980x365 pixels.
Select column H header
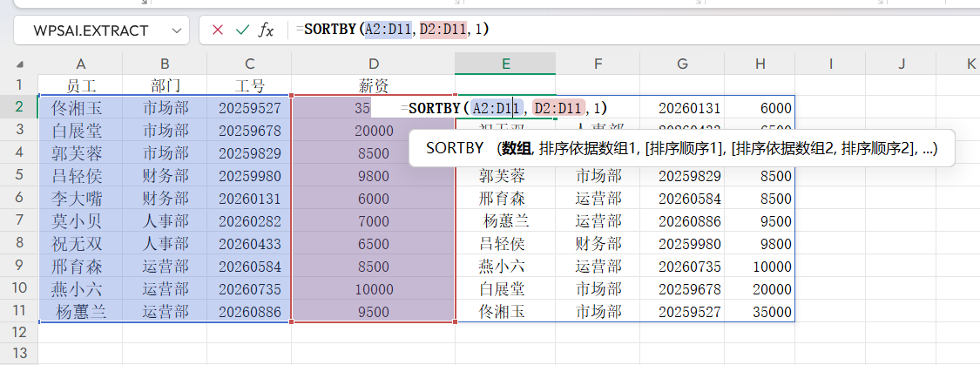[760, 63]
